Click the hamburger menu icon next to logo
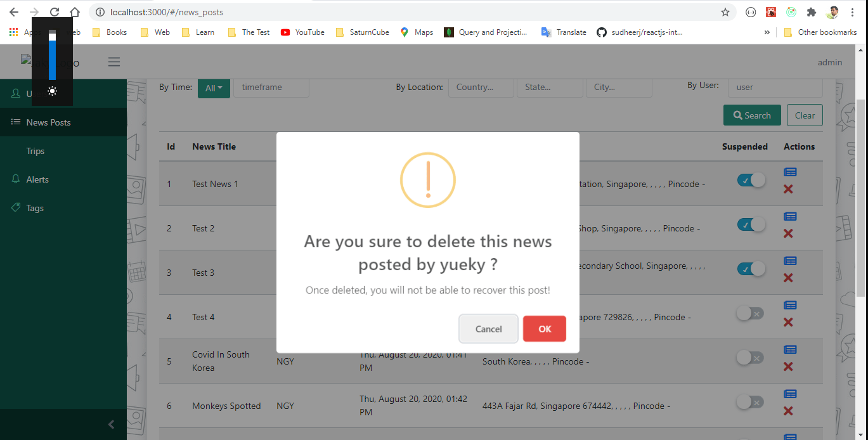 (113, 61)
